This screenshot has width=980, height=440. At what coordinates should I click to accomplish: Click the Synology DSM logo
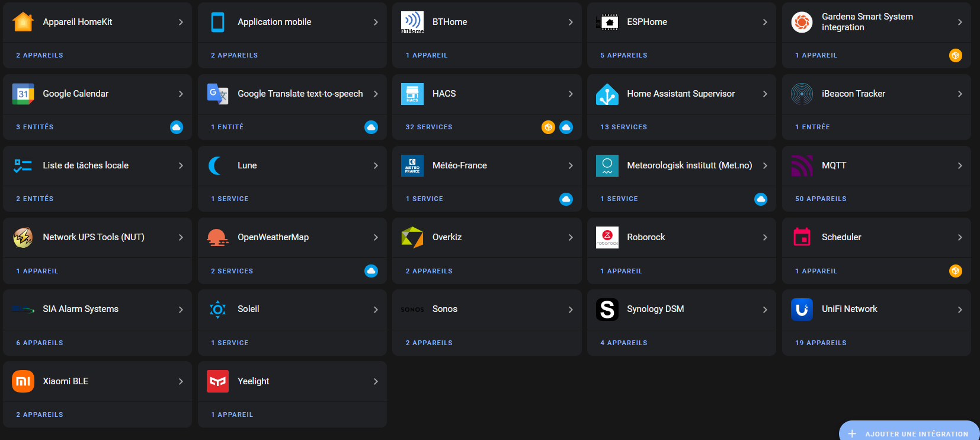coord(607,309)
